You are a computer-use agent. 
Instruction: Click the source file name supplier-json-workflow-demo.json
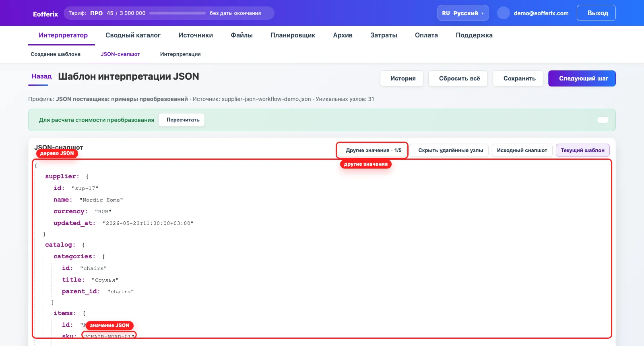[266, 99]
